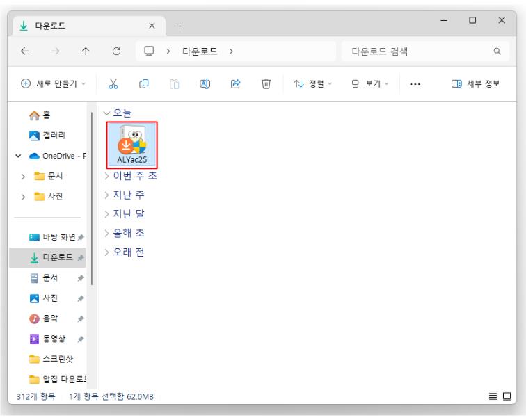526x420 pixels.
Task: Select pinned 다운로드 in sidebar
Action: click(x=47, y=257)
